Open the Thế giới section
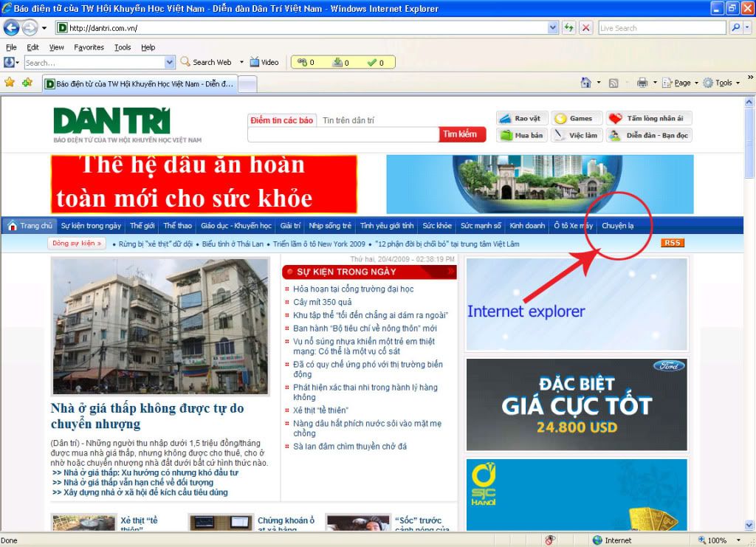Viewport: 756px width, 547px height. coord(142,226)
